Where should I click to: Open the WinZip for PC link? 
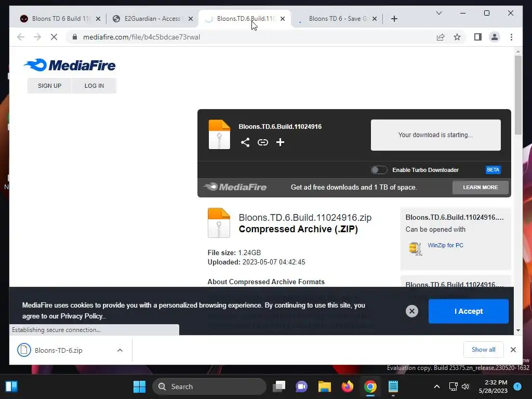445,245
